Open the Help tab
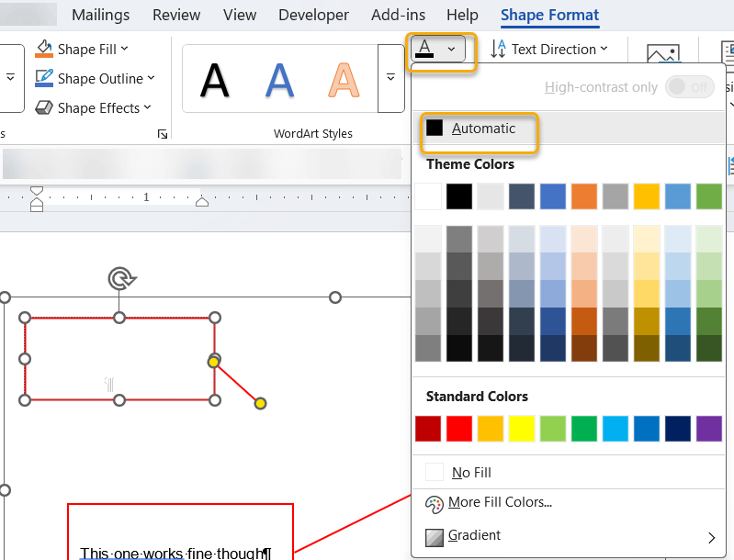The image size is (734, 560). (462, 15)
